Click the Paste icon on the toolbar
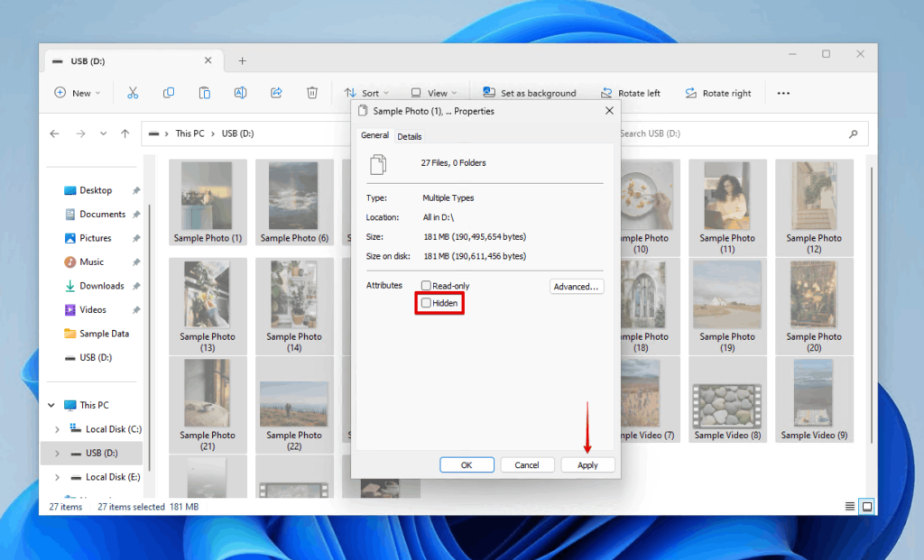The height and width of the screenshot is (560, 924). 204,93
